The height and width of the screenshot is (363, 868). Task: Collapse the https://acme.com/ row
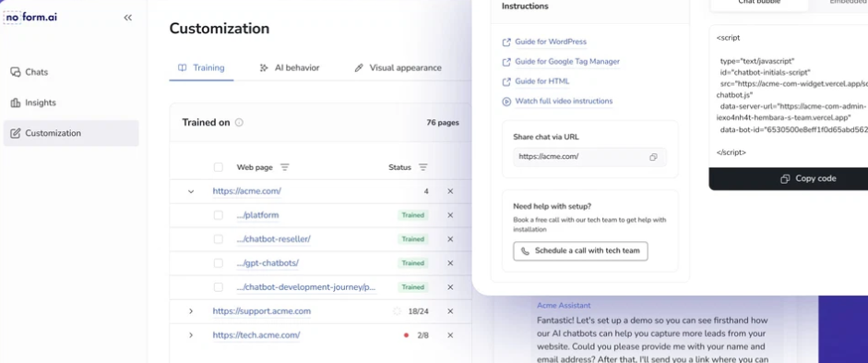point(191,192)
